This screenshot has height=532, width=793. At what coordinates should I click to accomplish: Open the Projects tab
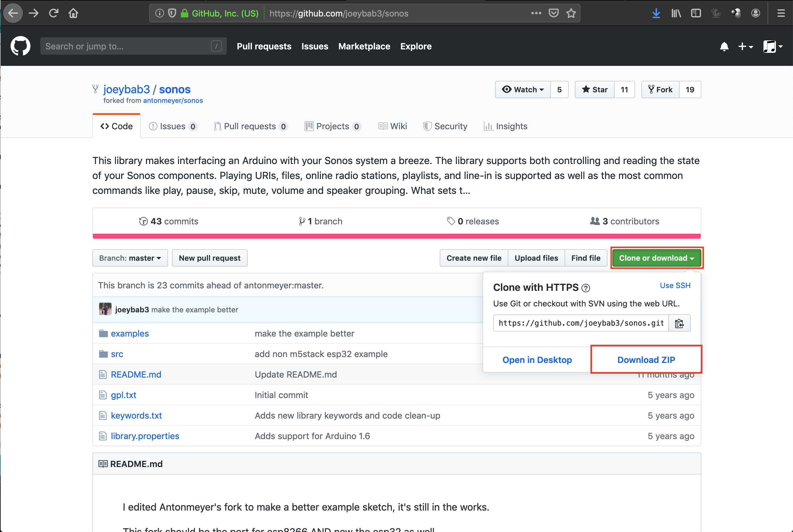(332, 126)
